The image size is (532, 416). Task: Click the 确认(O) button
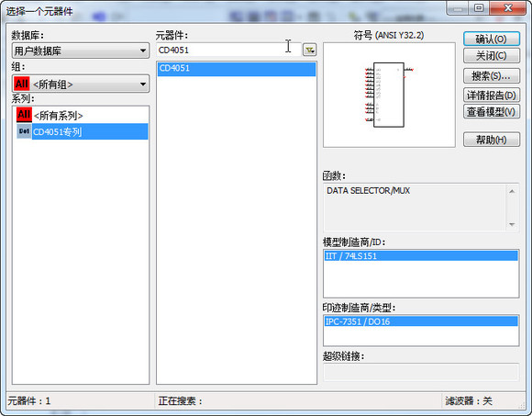click(x=492, y=39)
